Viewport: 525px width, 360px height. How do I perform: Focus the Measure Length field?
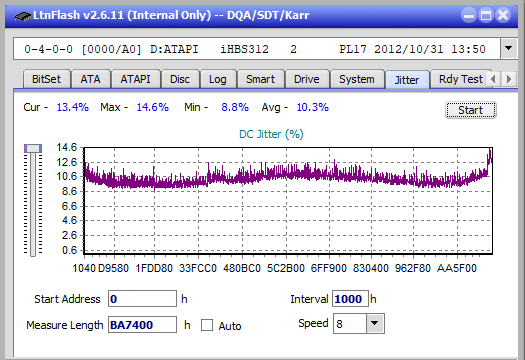tap(142, 325)
